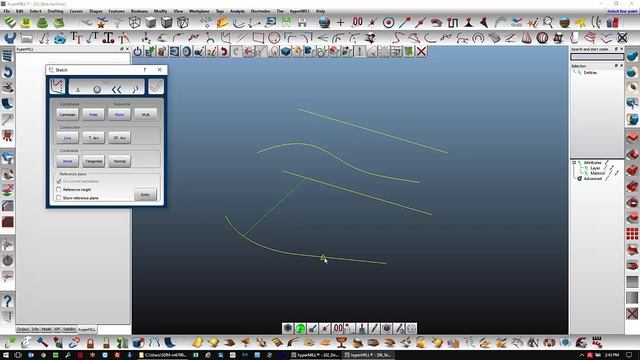Open the Workplane menu
Viewport: 640px width, 360px height.
[x=199, y=11]
